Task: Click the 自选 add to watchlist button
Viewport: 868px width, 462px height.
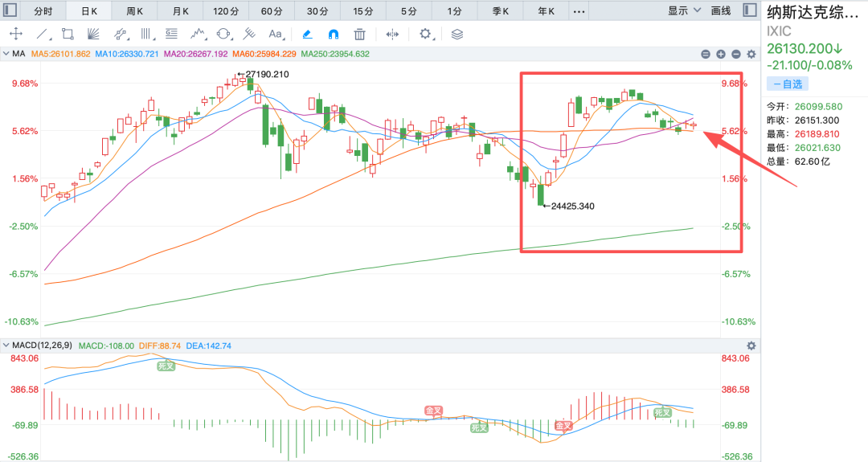Action: click(788, 84)
